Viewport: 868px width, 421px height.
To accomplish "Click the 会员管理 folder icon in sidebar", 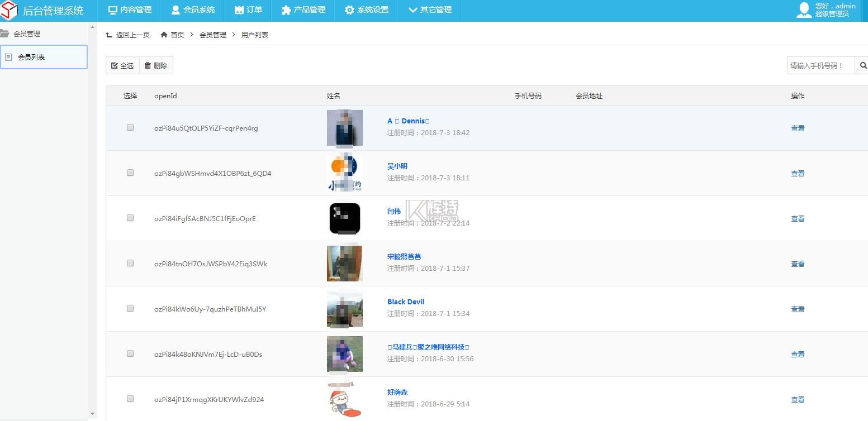I will click(x=5, y=34).
